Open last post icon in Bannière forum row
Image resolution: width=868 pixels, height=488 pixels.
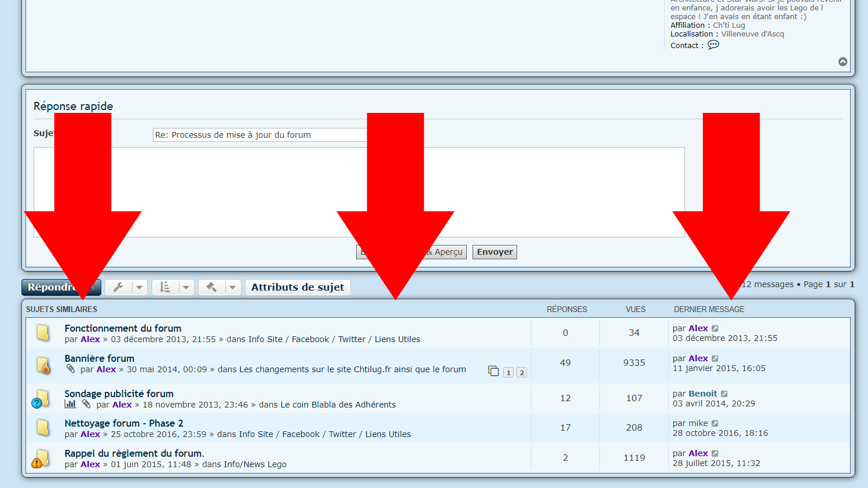click(715, 359)
